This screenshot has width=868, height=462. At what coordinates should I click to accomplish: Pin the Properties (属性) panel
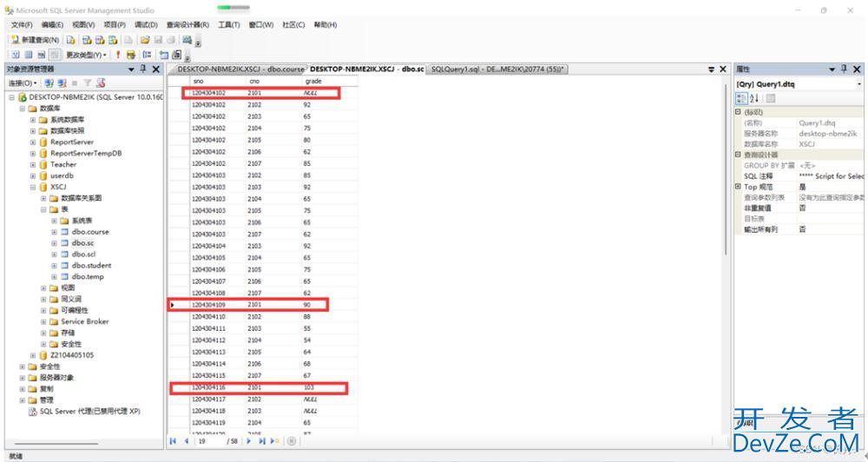pyautogui.click(x=845, y=69)
